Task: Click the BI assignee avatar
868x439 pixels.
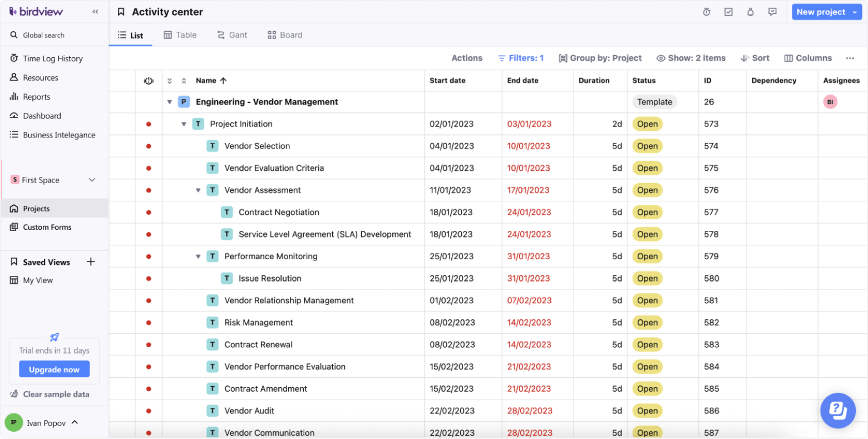Action: (x=830, y=102)
